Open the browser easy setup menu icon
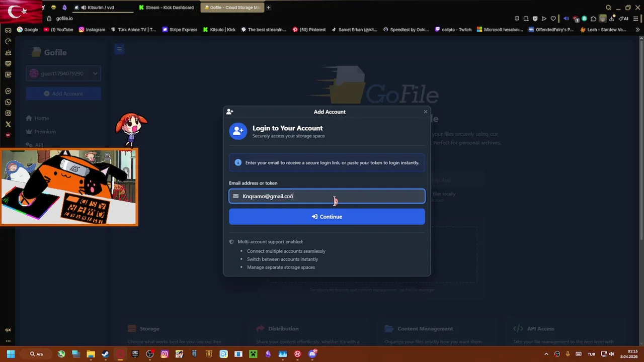 636,19
